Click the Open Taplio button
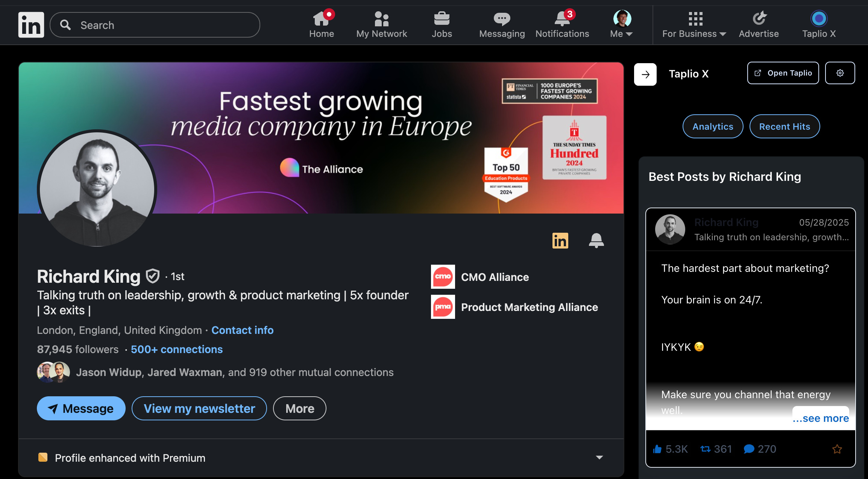Image resolution: width=868 pixels, height=479 pixels. point(783,73)
